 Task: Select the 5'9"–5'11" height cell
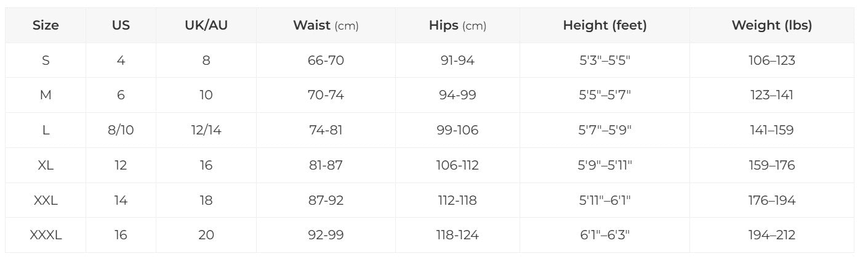(x=605, y=165)
